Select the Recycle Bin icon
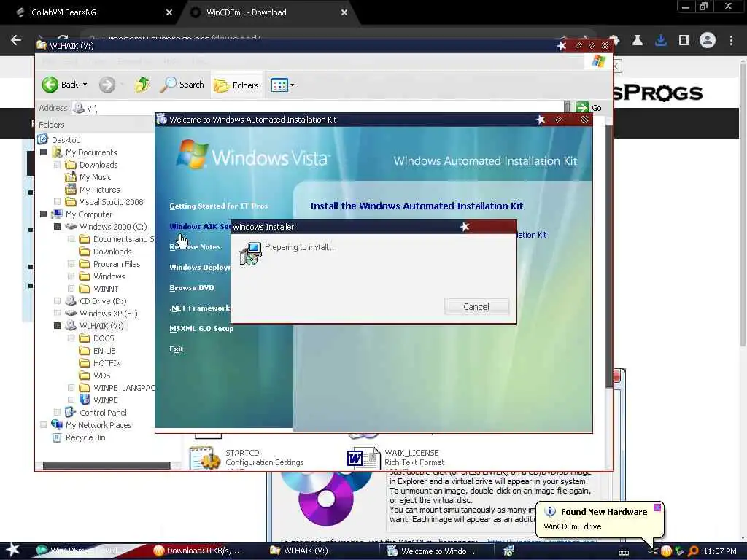The width and height of the screenshot is (747, 560). click(57, 437)
